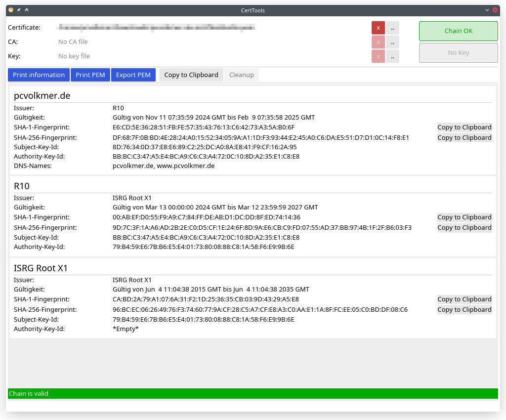Copy R10 SHA-256 fingerprint to clipboard

[x=464, y=227]
